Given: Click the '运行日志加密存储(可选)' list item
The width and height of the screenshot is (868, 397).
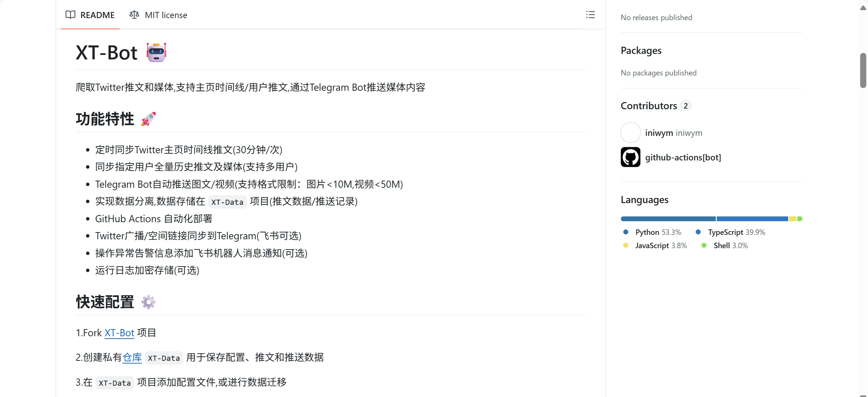Looking at the screenshot, I should click(x=147, y=270).
